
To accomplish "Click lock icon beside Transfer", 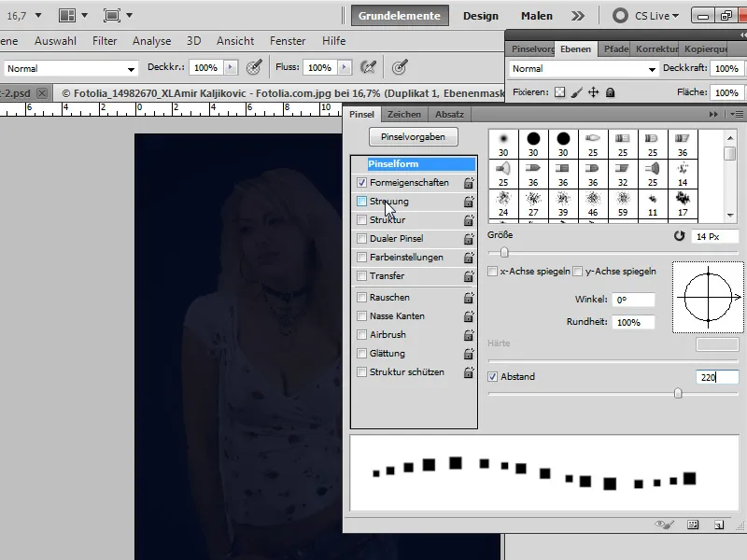I will [469, 276].
